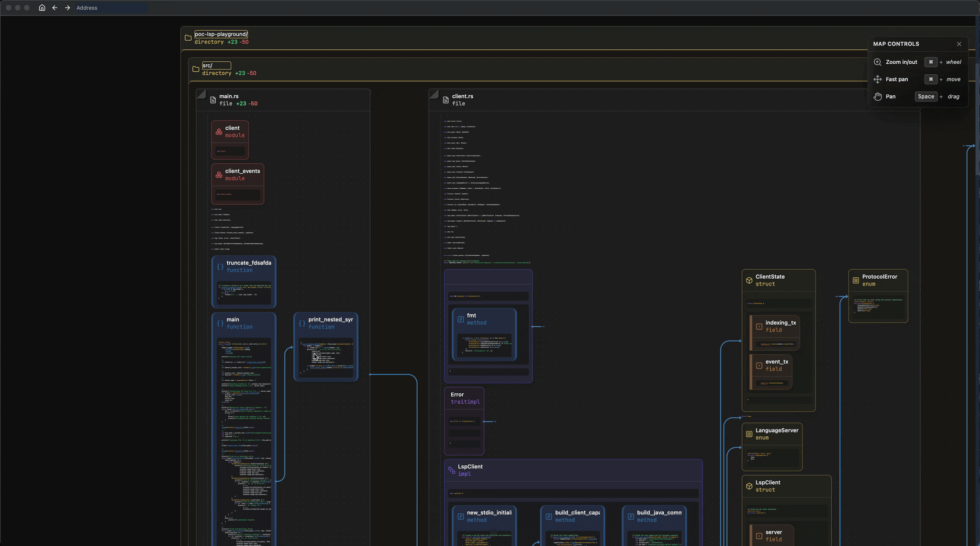
Task: Click the LspClient impl icon
Action: coord(452,470)
